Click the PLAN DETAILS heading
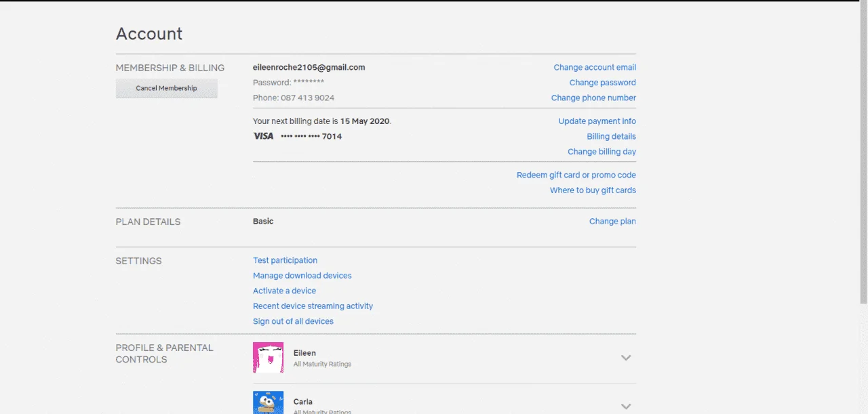The width and height of the screenshot is (868, 414). [148, 222]
